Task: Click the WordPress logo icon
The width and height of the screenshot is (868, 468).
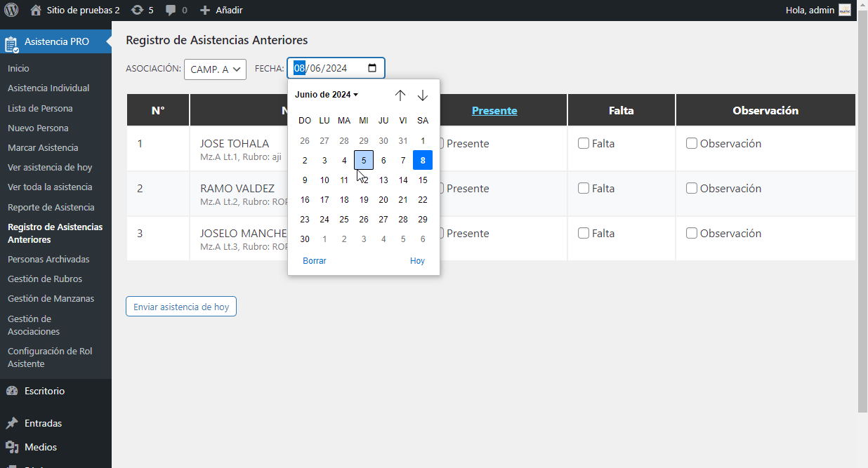Action: point(11,10)
